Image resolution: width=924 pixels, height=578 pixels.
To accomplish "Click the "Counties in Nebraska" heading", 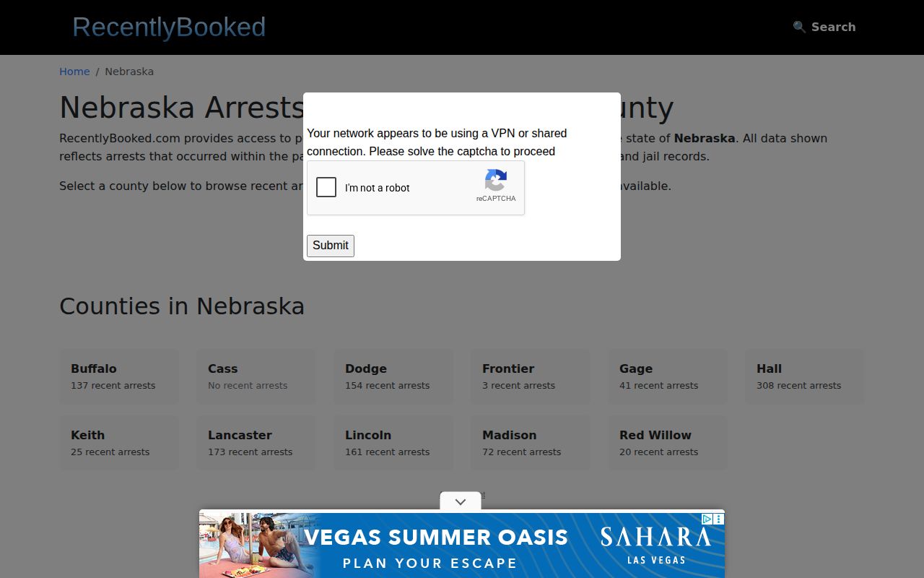I will [x=182, y=306].
